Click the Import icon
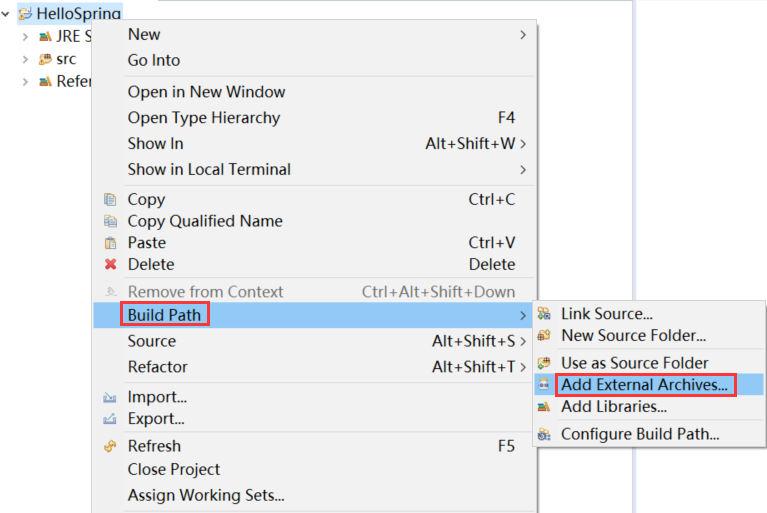 point(110,397)
